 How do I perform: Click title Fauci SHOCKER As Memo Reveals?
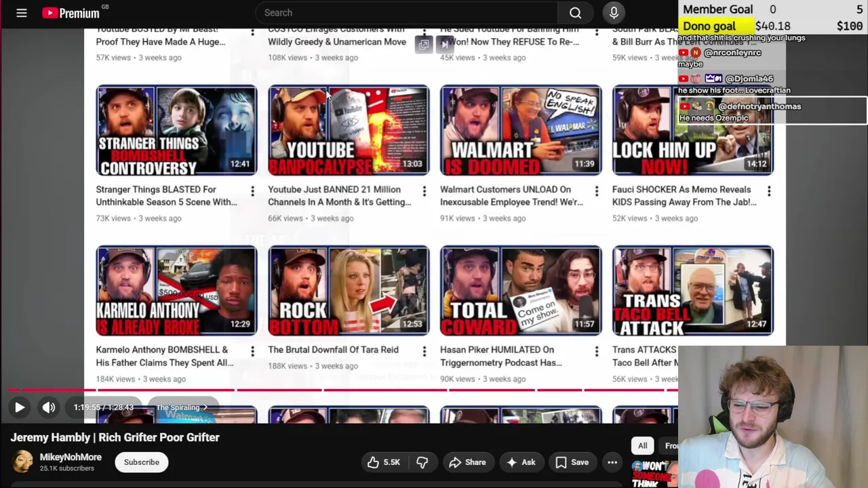684,196
